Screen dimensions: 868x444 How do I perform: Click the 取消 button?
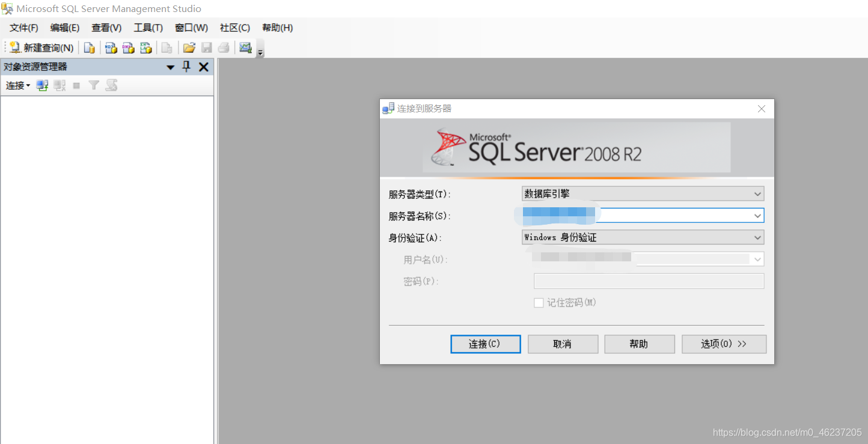point(563,344)
